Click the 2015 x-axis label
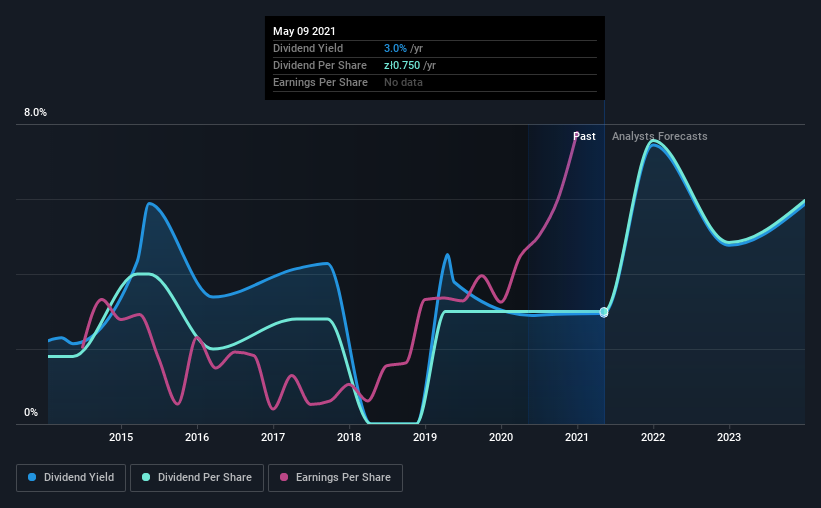The width and height of the screenshot is (821, 508). coord(121,437)
